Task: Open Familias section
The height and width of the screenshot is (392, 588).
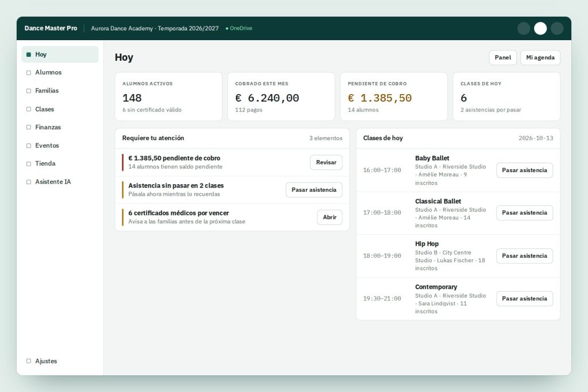Action: pyautogui.click(x=60, y=91)
